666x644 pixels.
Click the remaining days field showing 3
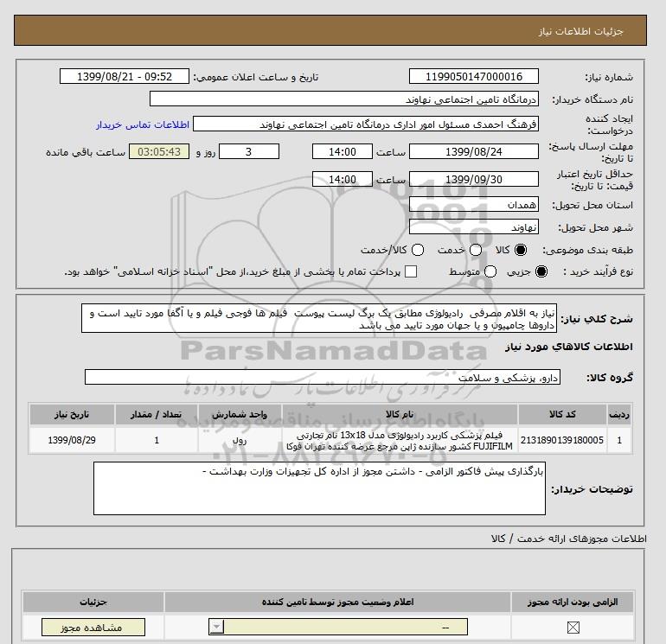249,151
